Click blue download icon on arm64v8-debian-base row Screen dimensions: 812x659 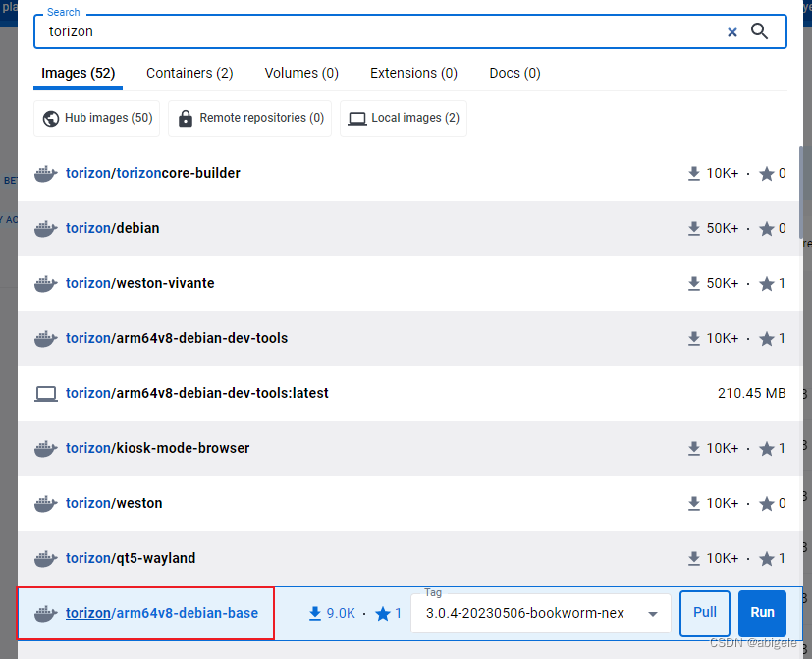pyautogui.click(x=315, y=614)
